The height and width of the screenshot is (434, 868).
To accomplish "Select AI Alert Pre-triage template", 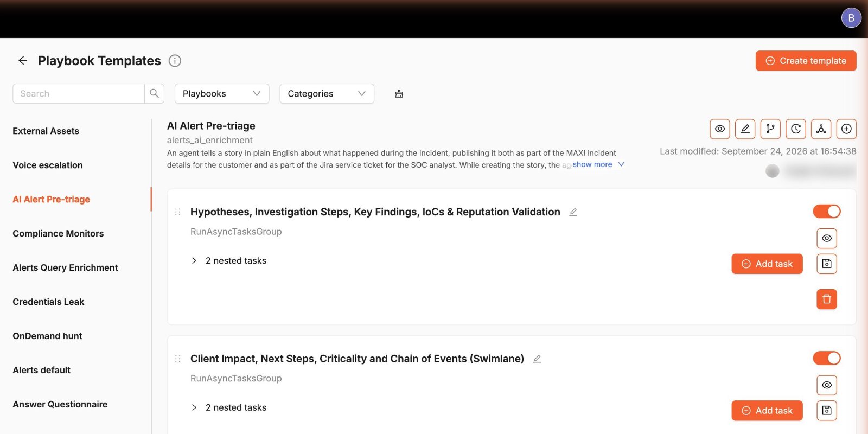I will [x=52, y=199].
